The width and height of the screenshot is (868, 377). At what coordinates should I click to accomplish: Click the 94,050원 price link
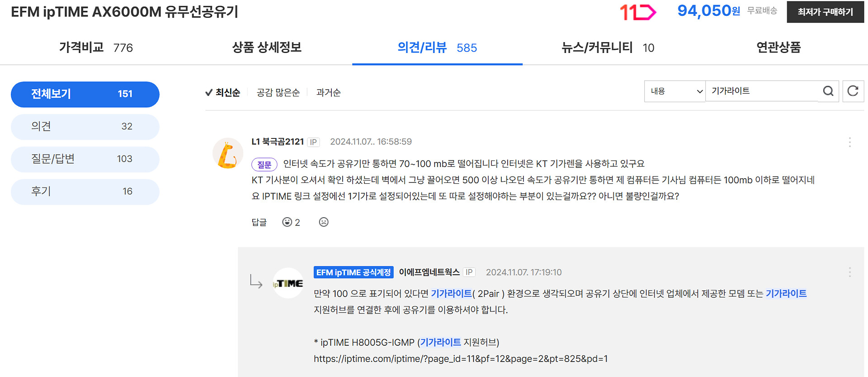(x=708, y=11)
